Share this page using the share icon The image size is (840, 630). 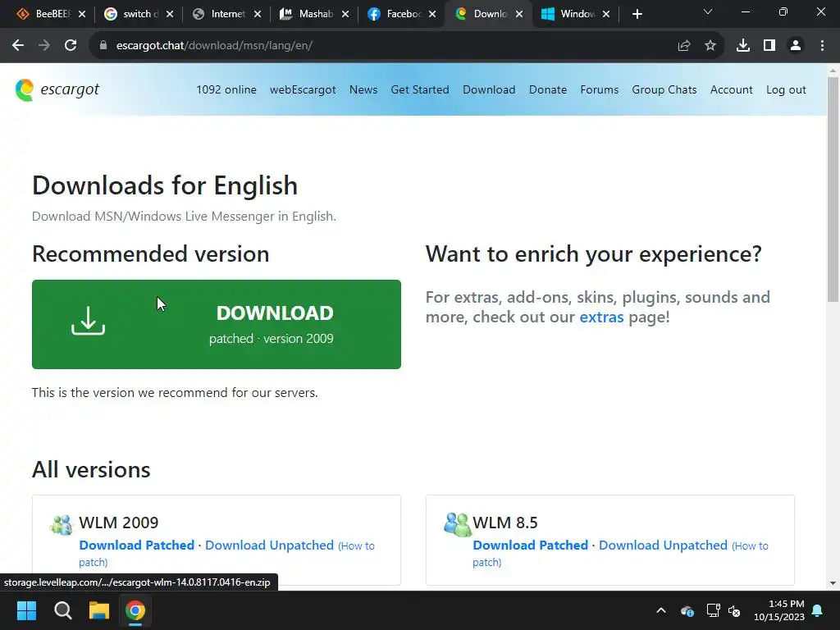683,46
